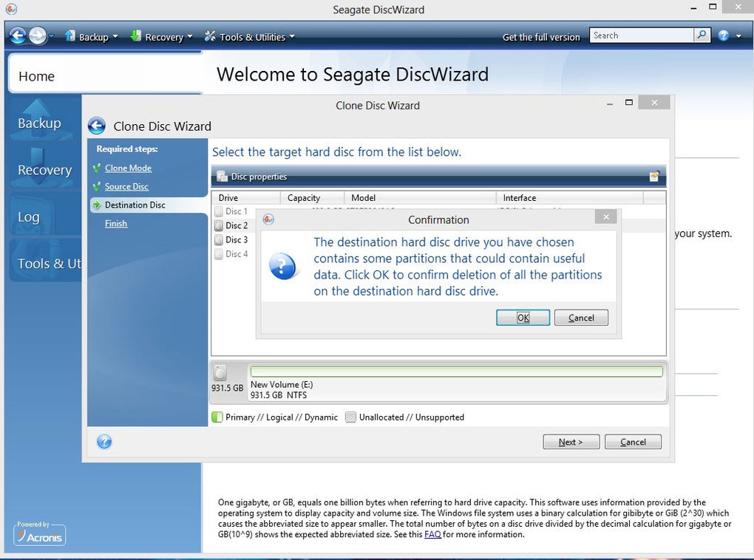This screenshot has height=560, width=754.
Task: Open the FAQ link in the footer text
Action: (x=433, y=534)
